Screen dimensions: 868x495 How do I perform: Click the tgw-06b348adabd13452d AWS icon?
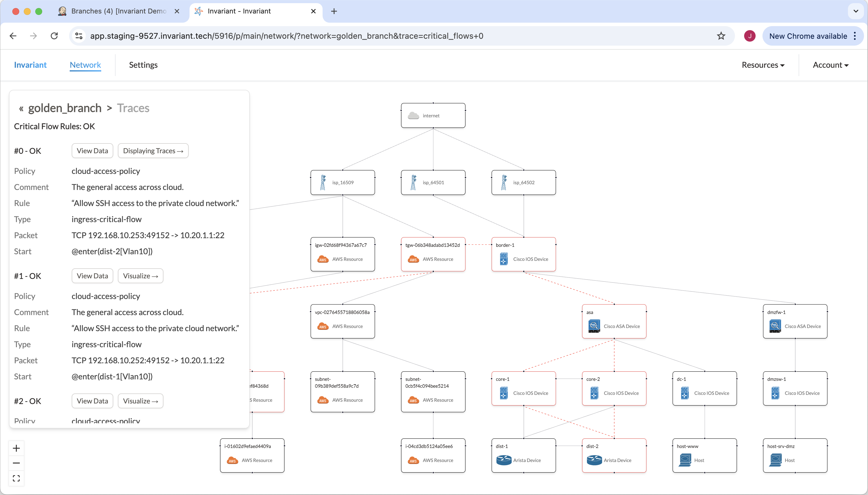[x=413, y=259]
